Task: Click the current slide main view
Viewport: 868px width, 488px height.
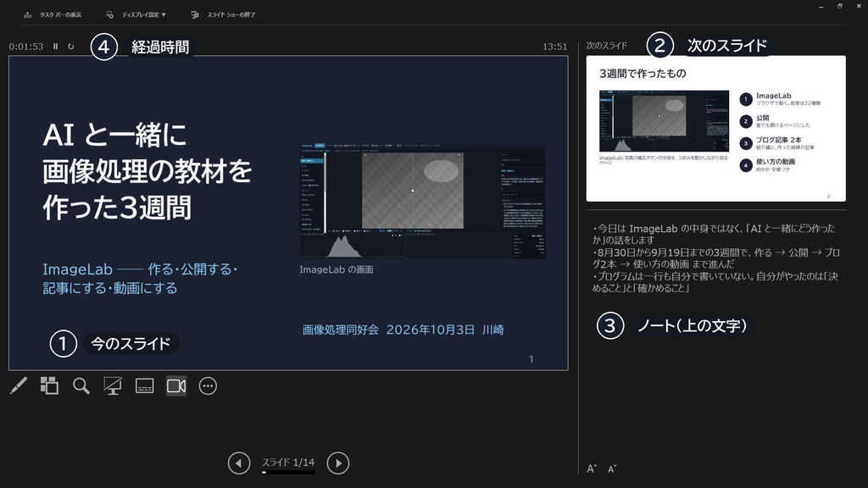Action: 288,213
